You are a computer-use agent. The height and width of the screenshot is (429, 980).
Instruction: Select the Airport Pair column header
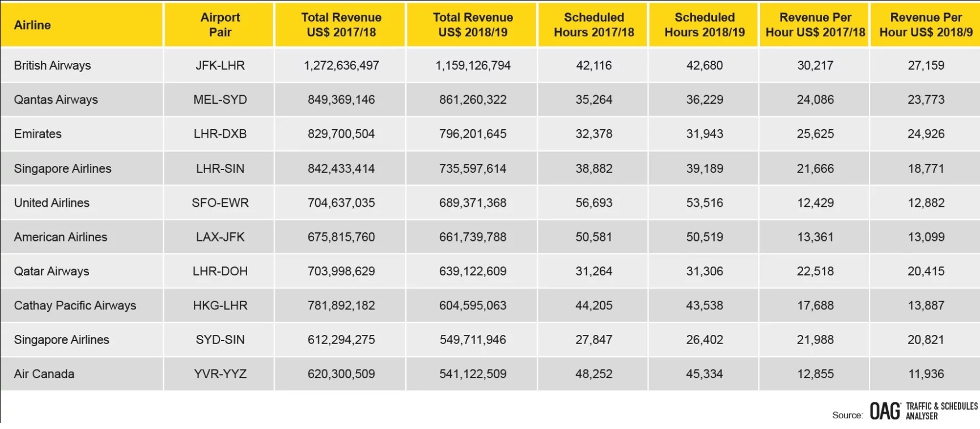coord(220,25)
